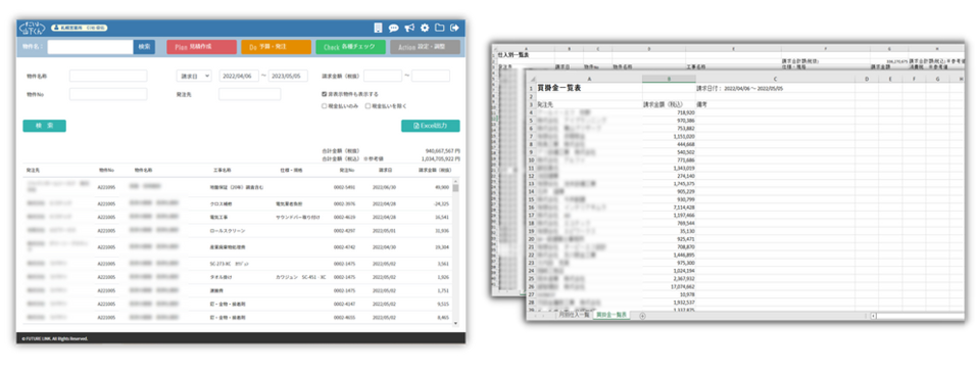Select column B header in Excel

click(x=669, y=79)
